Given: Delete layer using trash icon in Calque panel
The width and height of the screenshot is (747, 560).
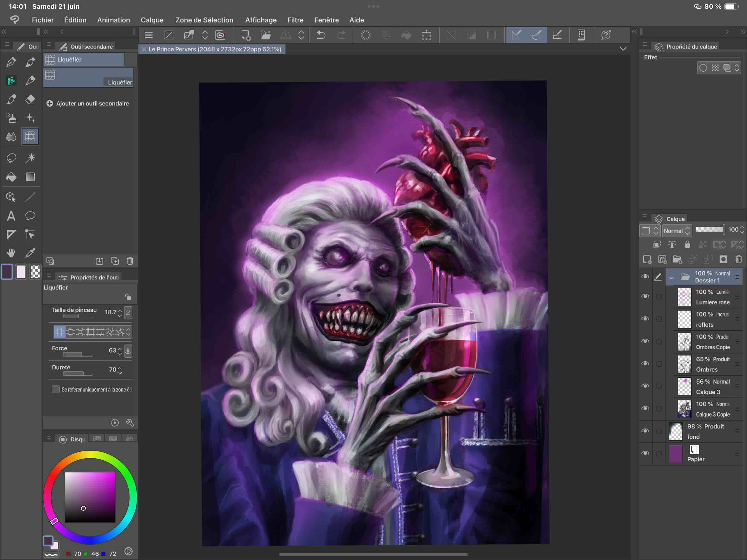Looking at the screenshot, I should (738, 259).
